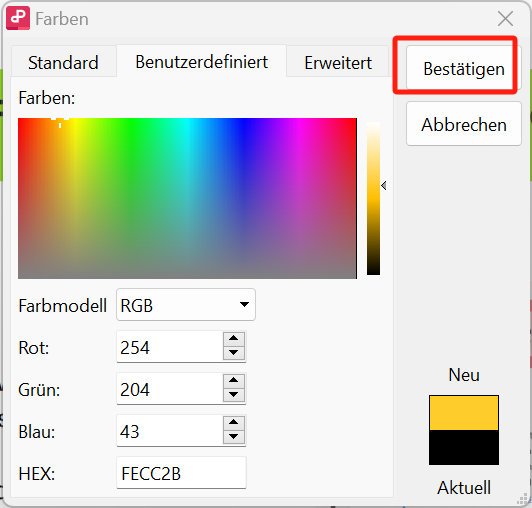Image resolution: width=532 pixels, height=508 pixels.
Task: Switch to the Standard tab
Action: click(x=63, y=62)
